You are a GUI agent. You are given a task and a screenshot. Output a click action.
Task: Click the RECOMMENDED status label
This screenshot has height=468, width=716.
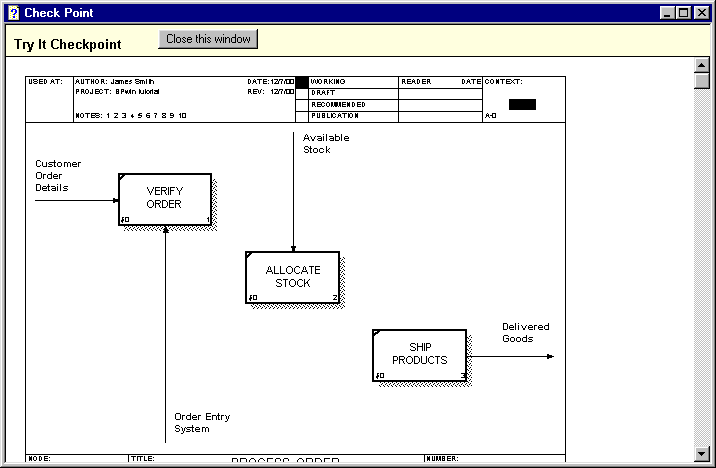338,105
